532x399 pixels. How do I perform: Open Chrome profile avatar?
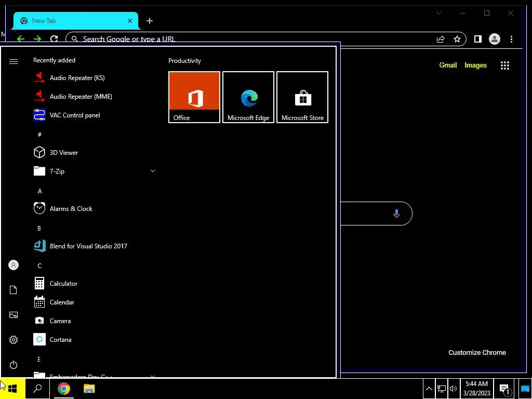pyautogui.click(x=495, y=39)
